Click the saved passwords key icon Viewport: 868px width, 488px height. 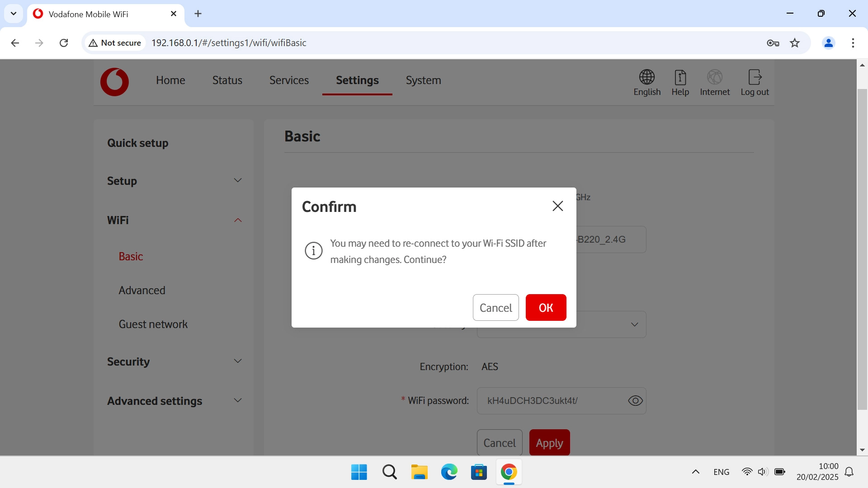tap(773, 43)
